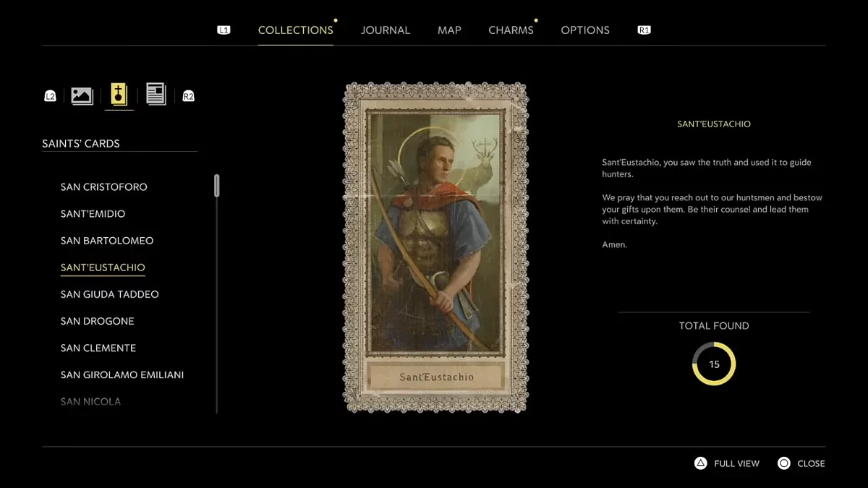Viewport: 868px width, 488px height.
Task: Pick San Girolamo Emiliani from list
Action: point(122,374)
